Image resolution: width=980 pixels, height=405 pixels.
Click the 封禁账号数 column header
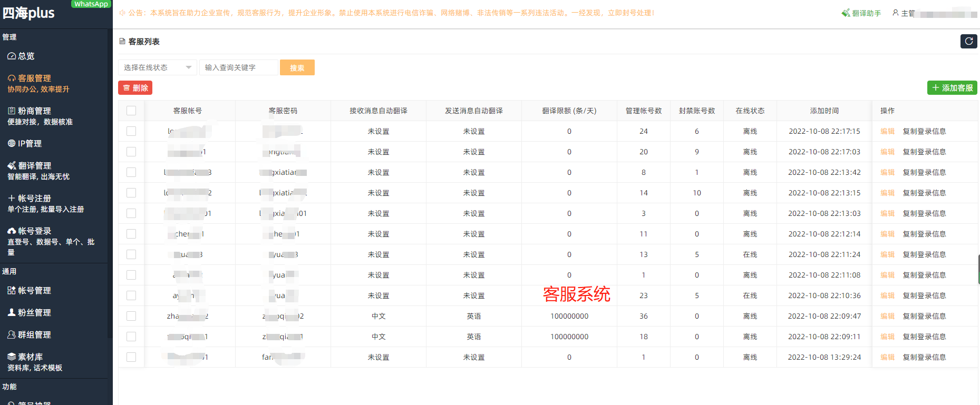coord(697,111)
